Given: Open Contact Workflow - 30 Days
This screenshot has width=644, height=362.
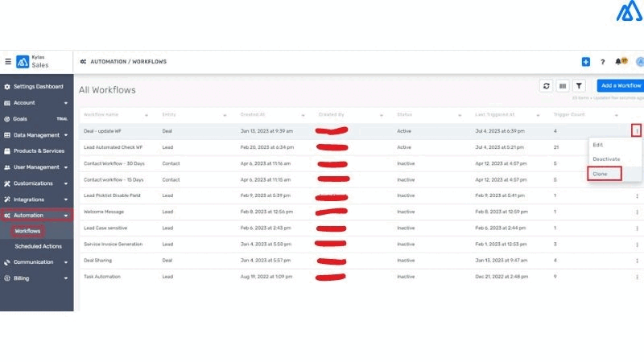Looking at the screenshot, I should 114,163.
